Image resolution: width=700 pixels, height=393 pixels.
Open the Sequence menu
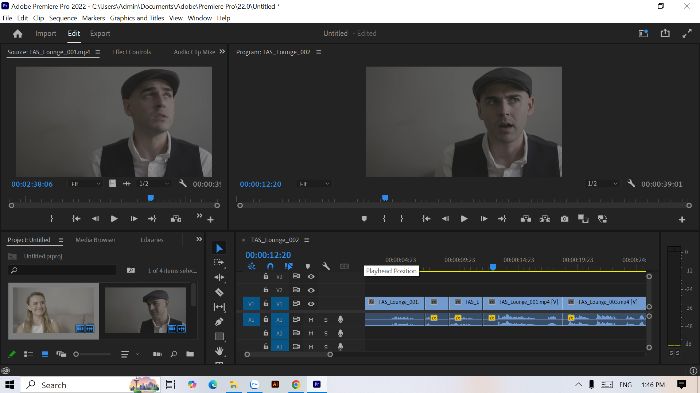[63, 18]
